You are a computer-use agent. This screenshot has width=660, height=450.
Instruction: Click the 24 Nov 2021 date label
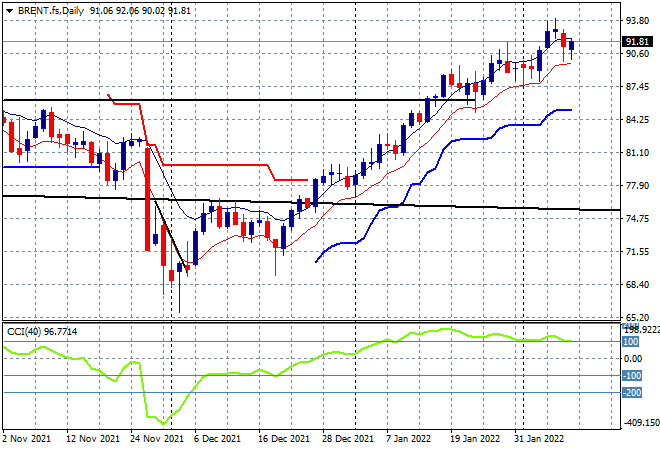point(157,439)
